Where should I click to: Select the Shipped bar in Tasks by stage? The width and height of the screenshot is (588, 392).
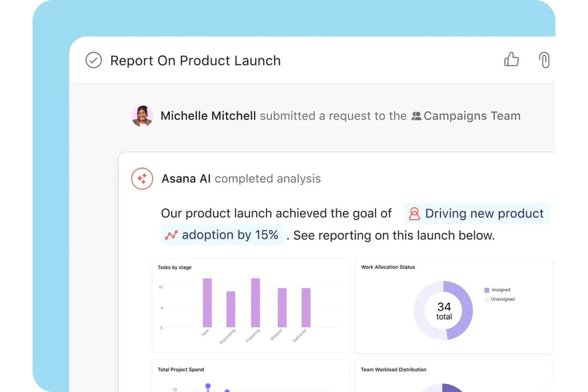282,308
